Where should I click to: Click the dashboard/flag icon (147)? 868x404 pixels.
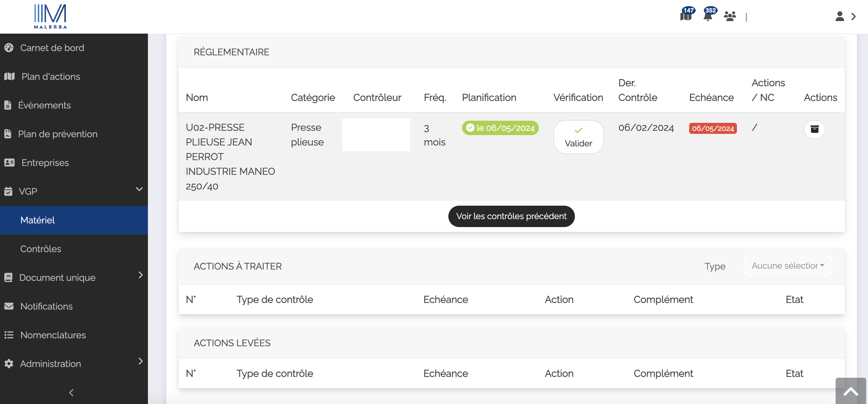point(685,16)
